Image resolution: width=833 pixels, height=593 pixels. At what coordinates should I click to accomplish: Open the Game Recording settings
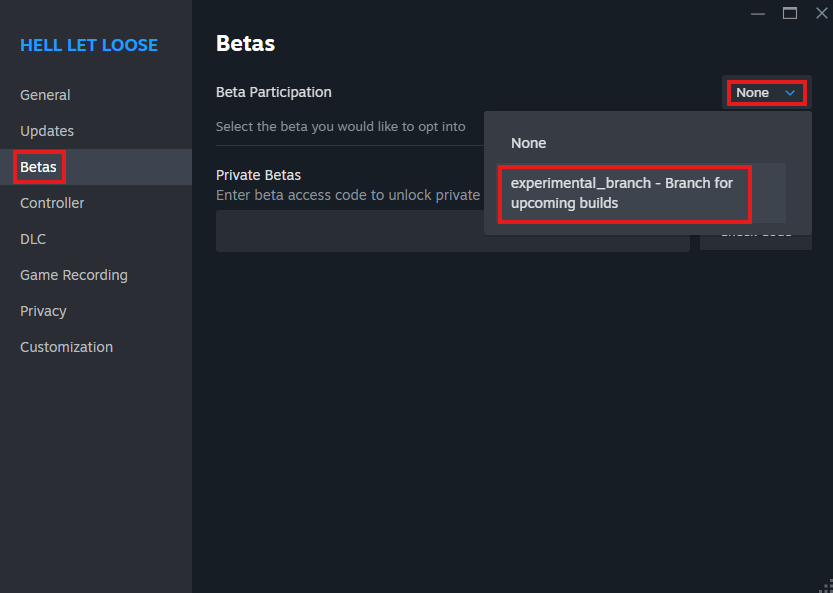tap(73, 275)
